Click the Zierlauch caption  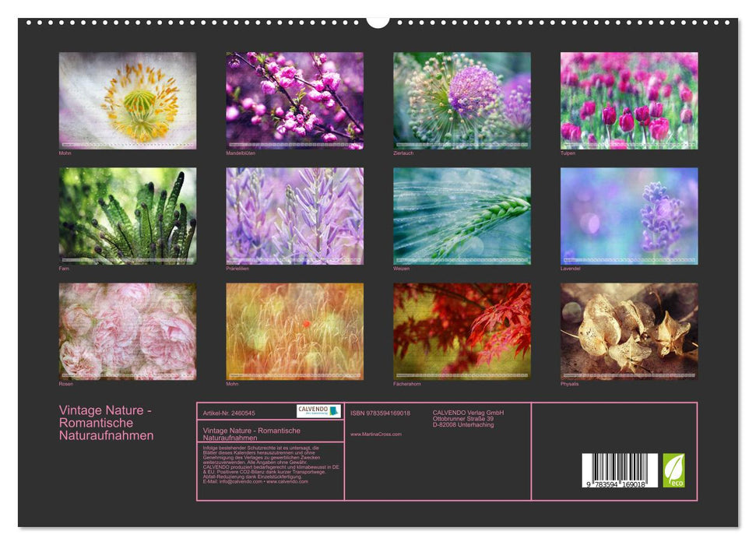pyautogui.click(x=403, y=153)
